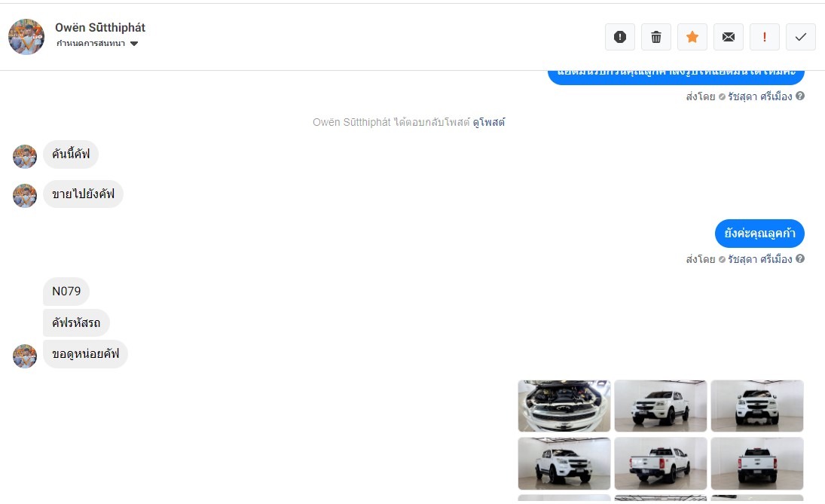Screen dimensions: 825x504
Task: Click avatar next to ขายไปยังคัฟ message
Action: pos(25,196)
